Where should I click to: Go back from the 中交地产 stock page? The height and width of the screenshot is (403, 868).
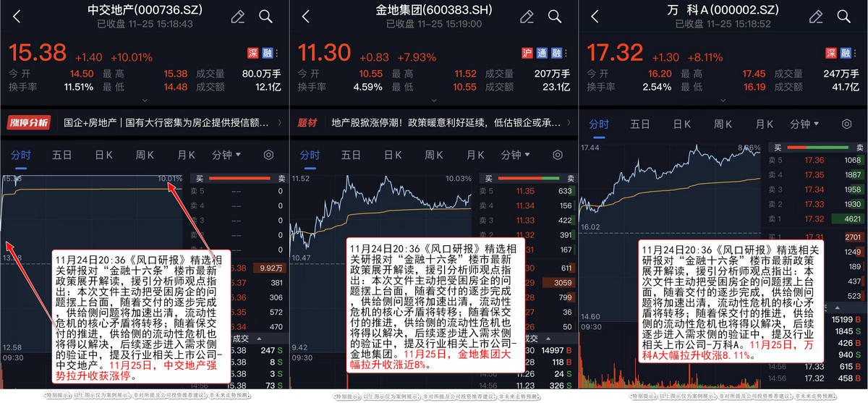coord(16,16)
